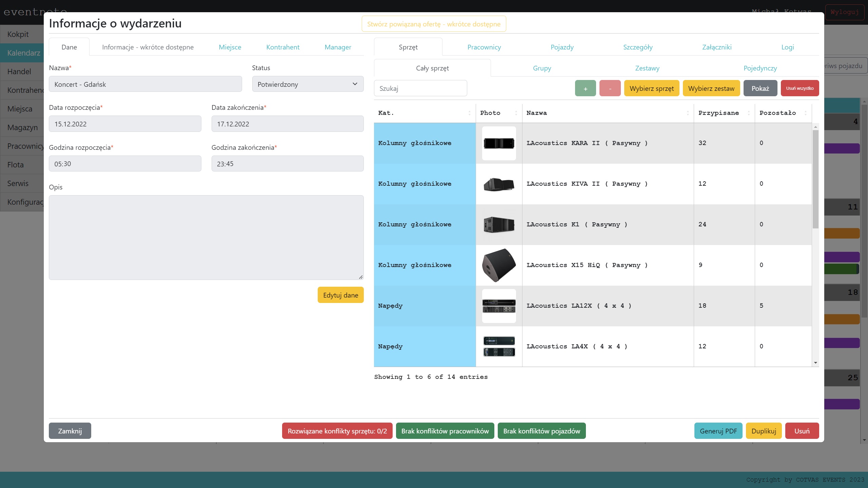Click the green plus equipment button
Viewport: 868px width, 488px height.
pos(585,88)
